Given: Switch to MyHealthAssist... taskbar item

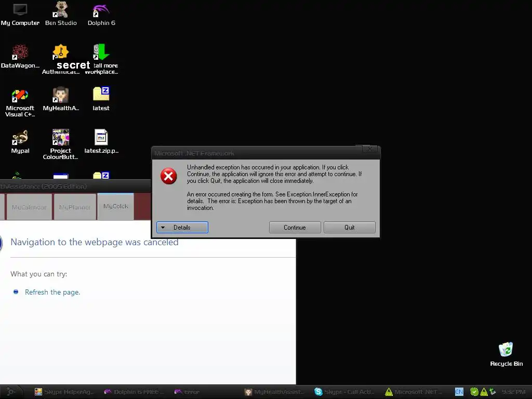Looking at the screenshot, I should pos(274,392).
